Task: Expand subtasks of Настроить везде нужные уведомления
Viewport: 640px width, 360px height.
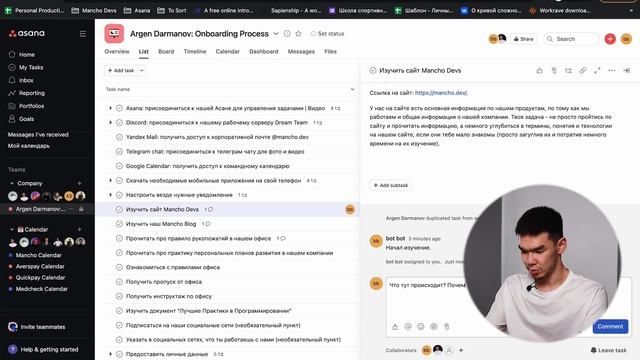Action: point(110,195)
